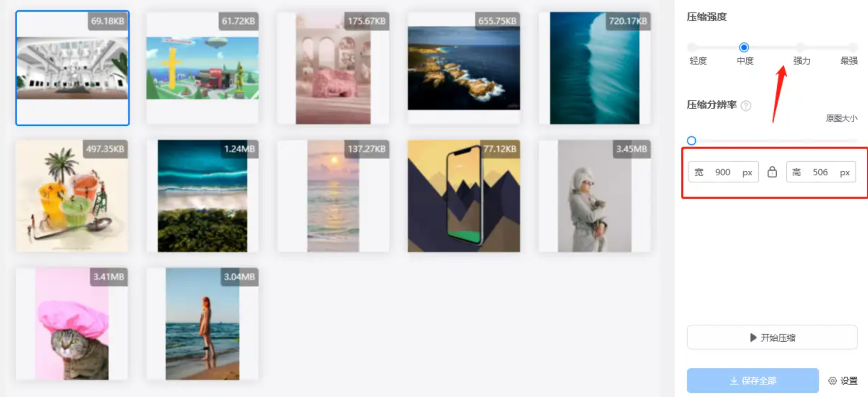The image size is (868, 397).
Task: Click the 开始压缩 button
Action: (x=772, y=337)
